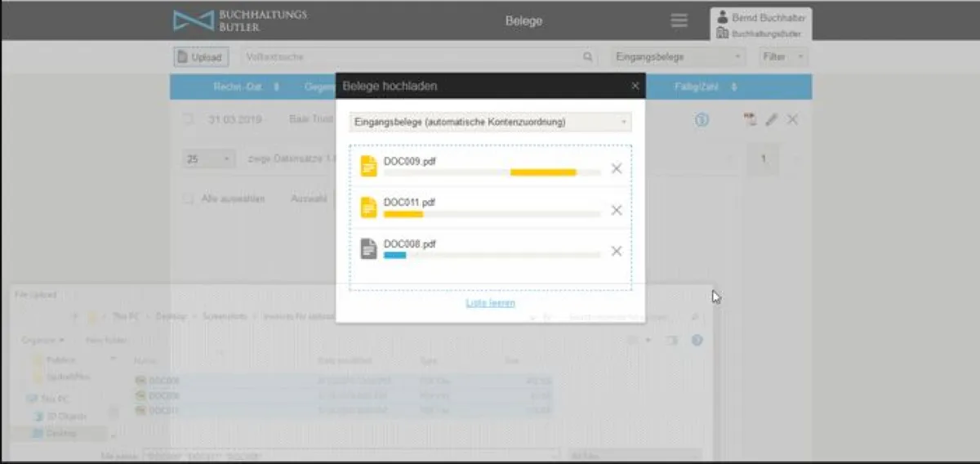Image resolution: width=980 pixels, height=464 pixels.
Task: Open the 'Eingangsbelege (automatische Kontenzuordnung)' dropdown
Action: [x=490, y=122]
